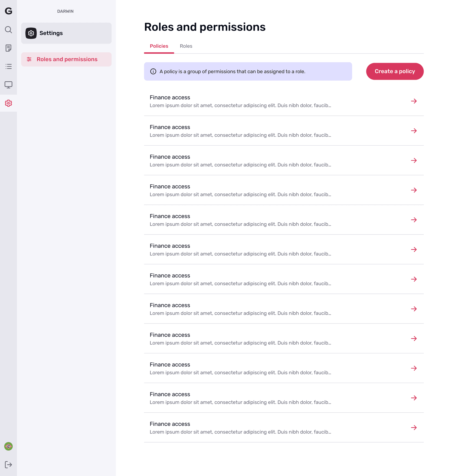
Task: Click the Create a policy button
Action: 395,71
